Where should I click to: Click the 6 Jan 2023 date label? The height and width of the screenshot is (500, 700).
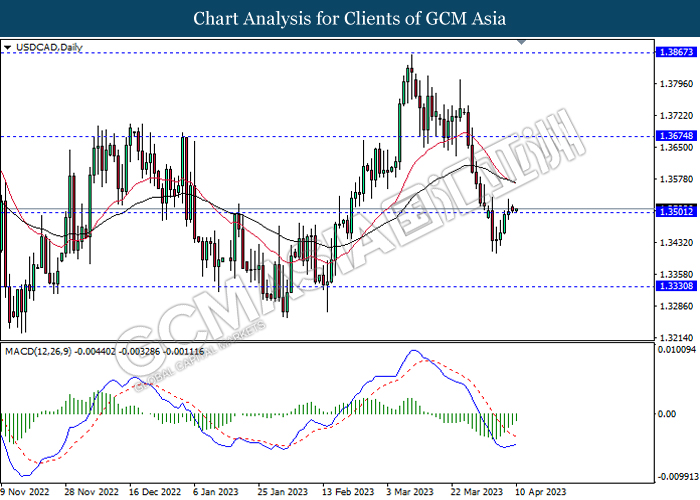click(x=216, y=492)
